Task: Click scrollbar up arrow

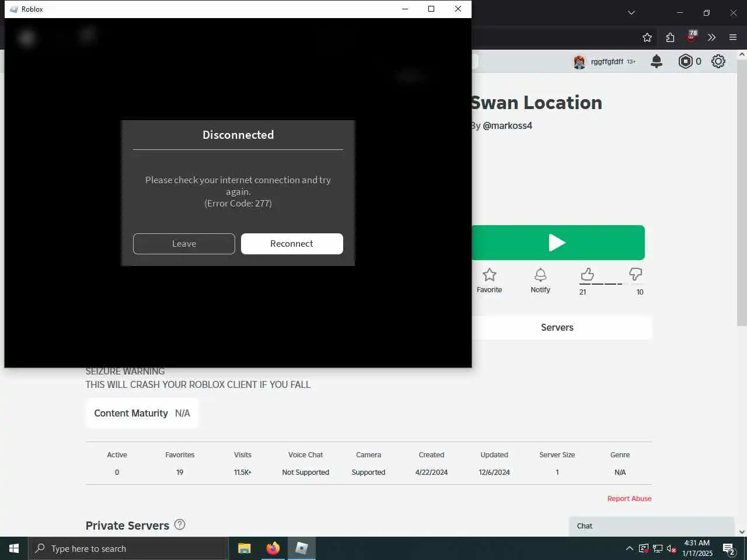Action: coord(742,54)
